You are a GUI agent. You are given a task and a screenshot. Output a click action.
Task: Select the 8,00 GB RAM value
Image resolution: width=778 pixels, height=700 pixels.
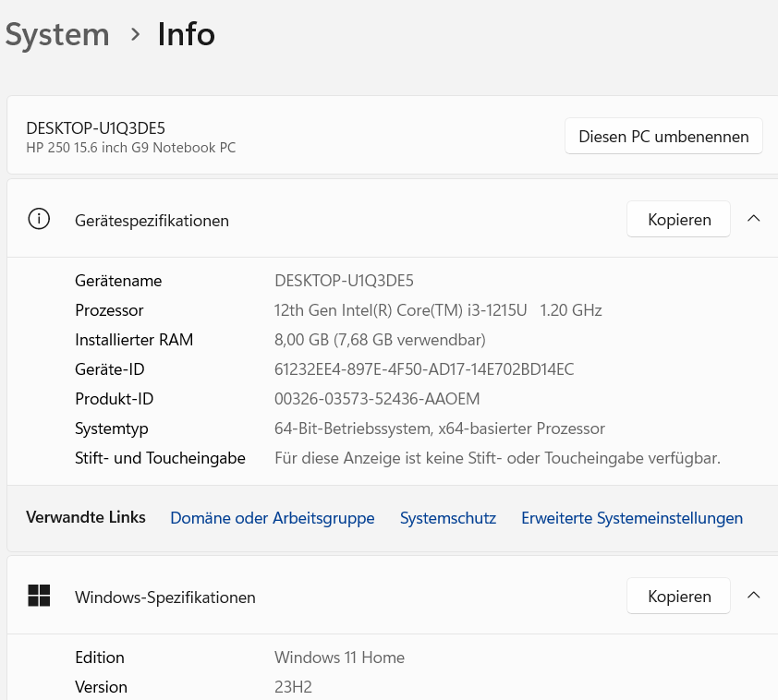380,340
